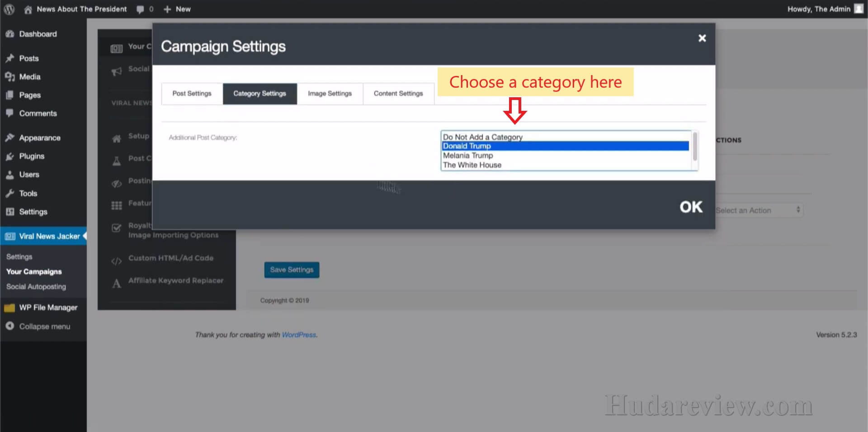Open Custom HTML/Ad Code menu item
This screenshot has width=868, height=432.
171,258
